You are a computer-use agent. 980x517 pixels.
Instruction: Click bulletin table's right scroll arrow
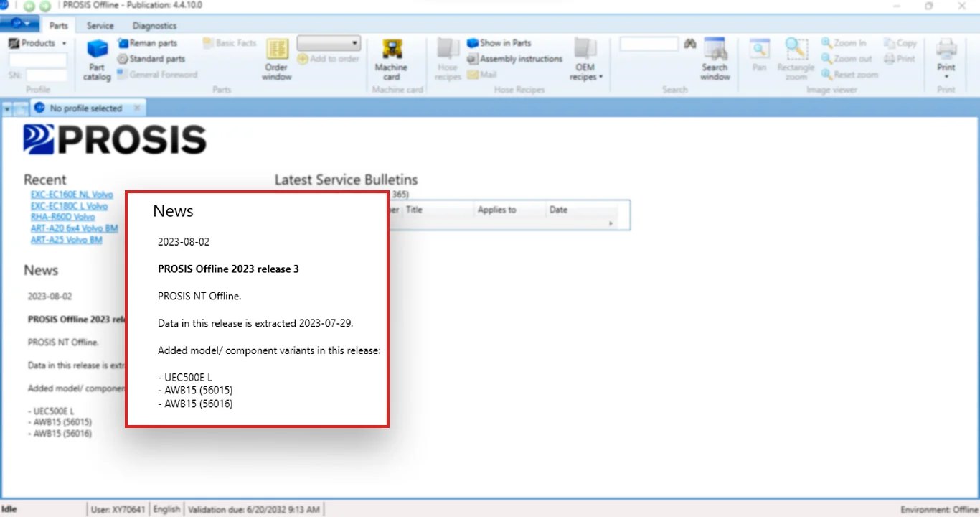click(611, 224)
